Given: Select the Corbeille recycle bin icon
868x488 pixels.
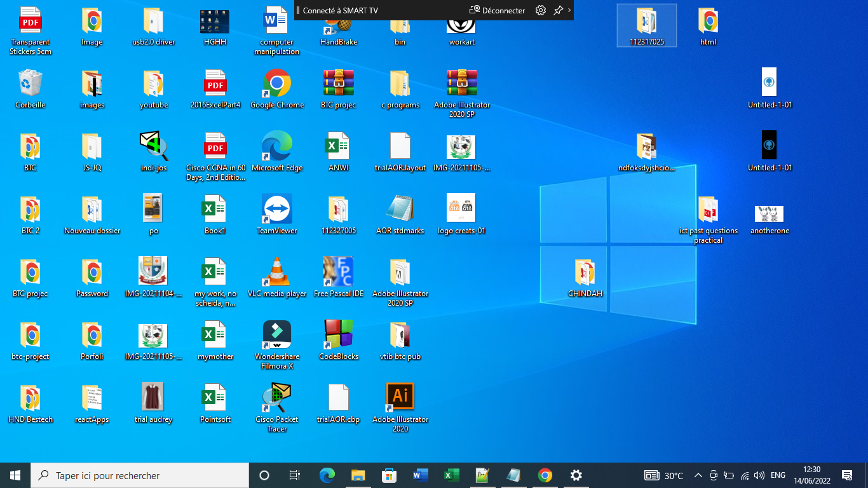Looking at the screenshot, I should (x=30, y=84).
